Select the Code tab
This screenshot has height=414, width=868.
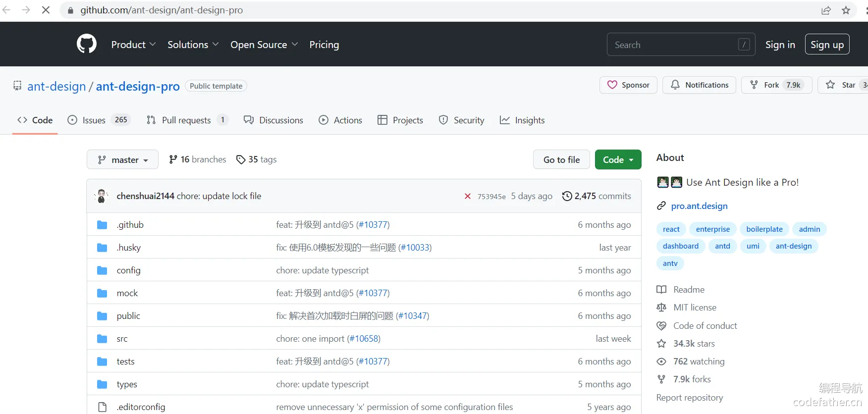pos(35,120)
